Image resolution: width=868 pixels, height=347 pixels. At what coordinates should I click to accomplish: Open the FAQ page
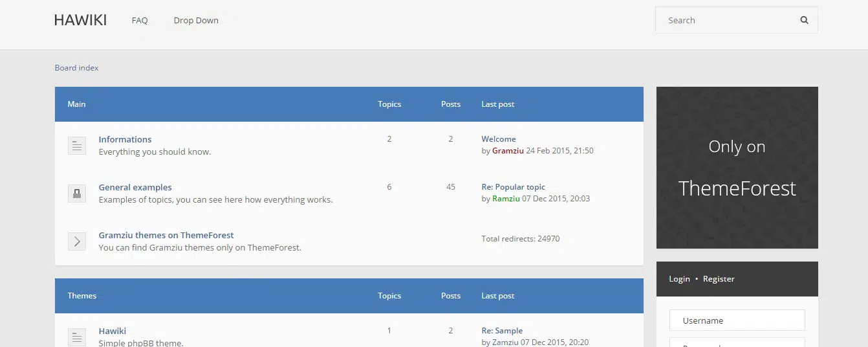point(140,20)
